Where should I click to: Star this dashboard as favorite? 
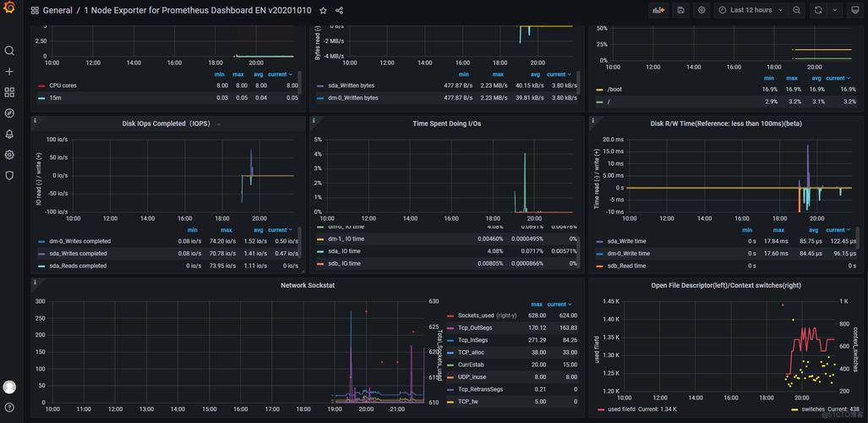323,11
